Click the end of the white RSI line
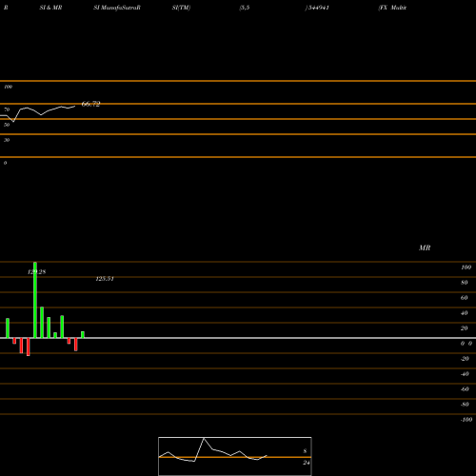 (x=75, y=107)
